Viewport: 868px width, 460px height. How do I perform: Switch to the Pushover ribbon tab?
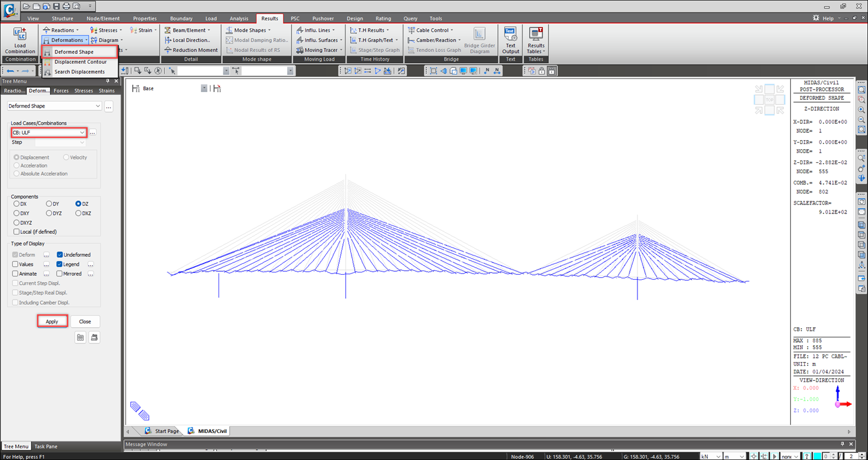323,19
